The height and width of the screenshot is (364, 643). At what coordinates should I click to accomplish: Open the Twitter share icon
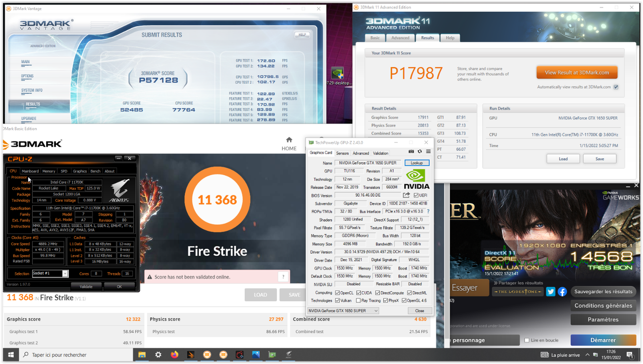pos(551,292)
